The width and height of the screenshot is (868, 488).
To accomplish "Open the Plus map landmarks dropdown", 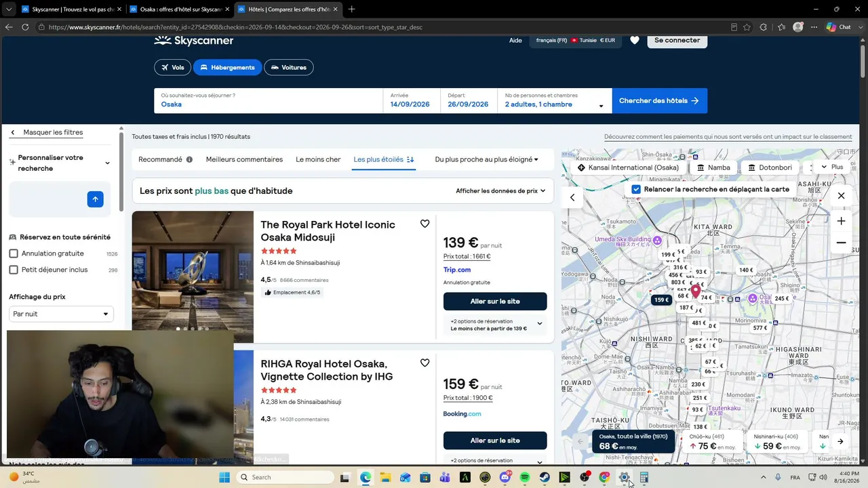I will [x=832, y=167].
